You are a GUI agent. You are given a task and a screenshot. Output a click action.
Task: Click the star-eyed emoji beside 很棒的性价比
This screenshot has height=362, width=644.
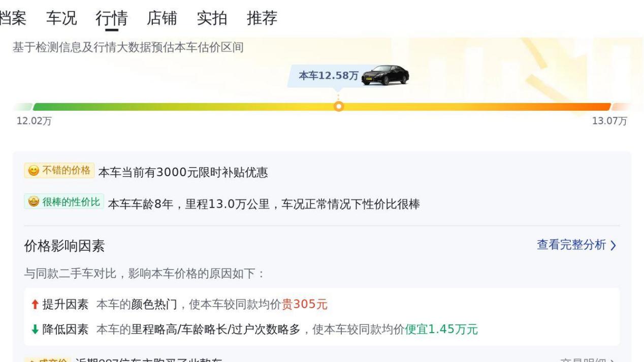(32, 202)
